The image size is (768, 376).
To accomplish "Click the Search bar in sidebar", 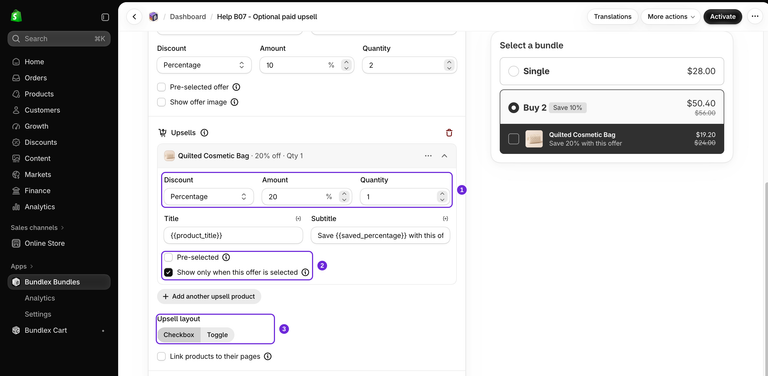I will click(x=59, y=39).
